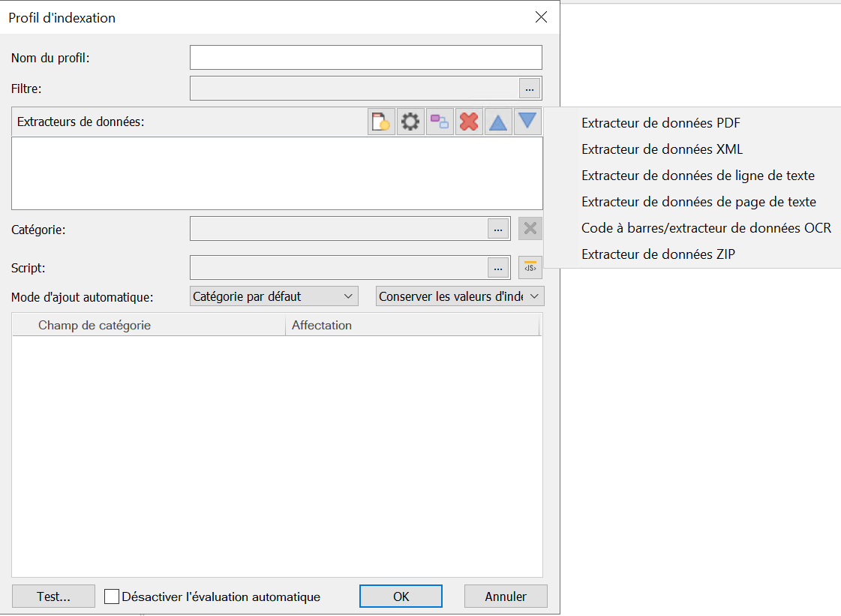Browse for a Filtre with ellipsis button
The width and height of the screenshot is (841, 616).
click(530, 89)
